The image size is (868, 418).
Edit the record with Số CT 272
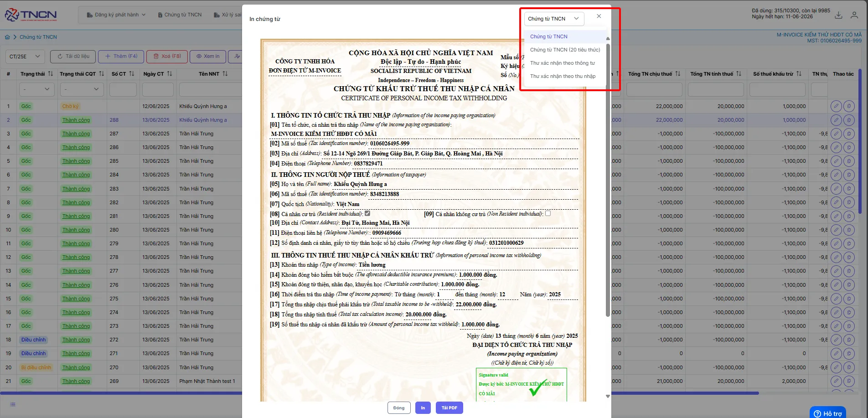click(x=836, y=340)
